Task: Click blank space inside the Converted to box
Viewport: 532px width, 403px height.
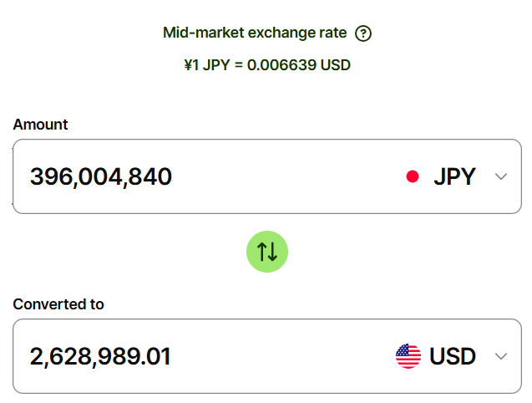Action: [281, 356]
